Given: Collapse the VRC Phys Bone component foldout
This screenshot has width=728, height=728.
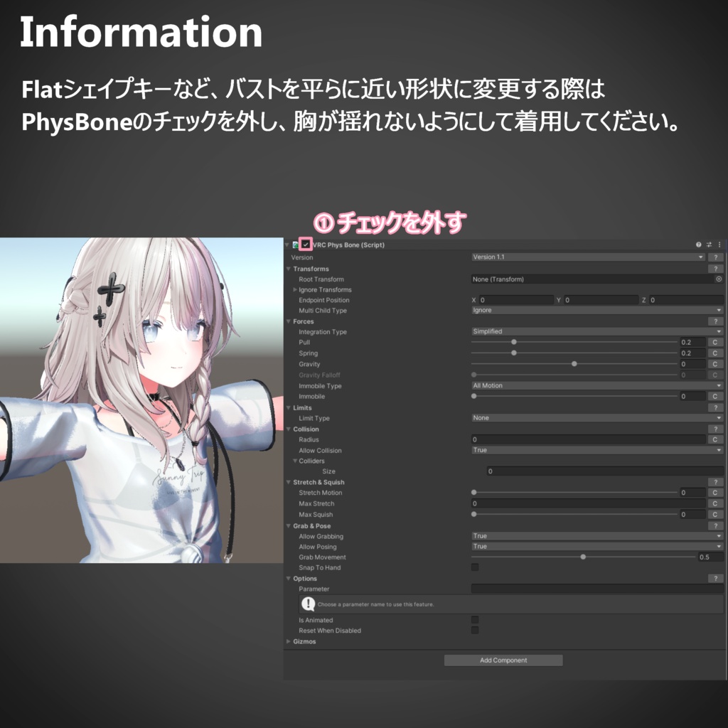Looking at the screenshot, I should pyautogui.click(x=287, y=245).
